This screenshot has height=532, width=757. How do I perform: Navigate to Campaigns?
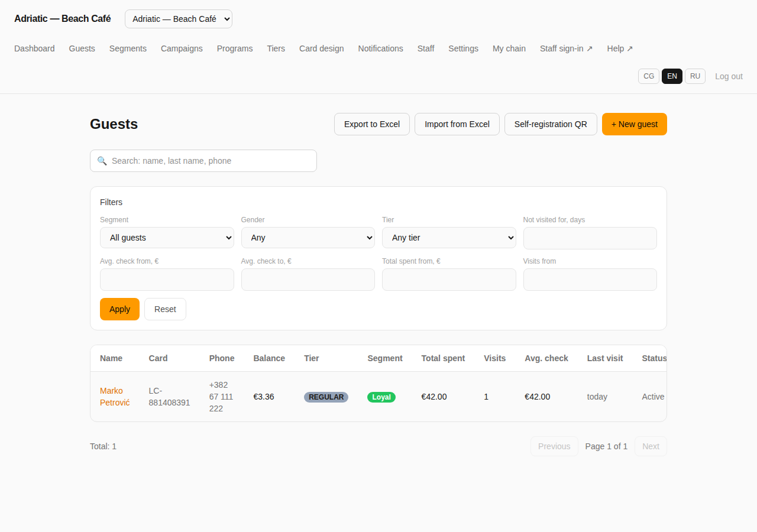pyautogui.click(x=182, y=48)
